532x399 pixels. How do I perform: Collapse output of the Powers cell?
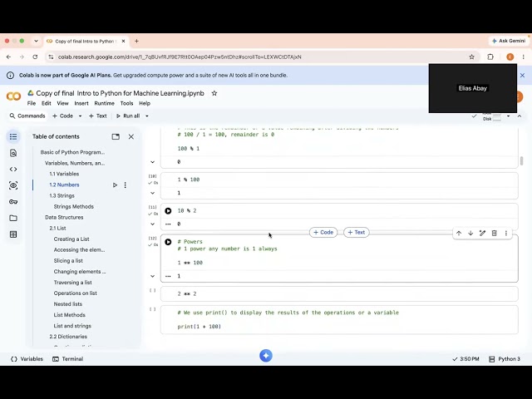(x=153, y=276)
